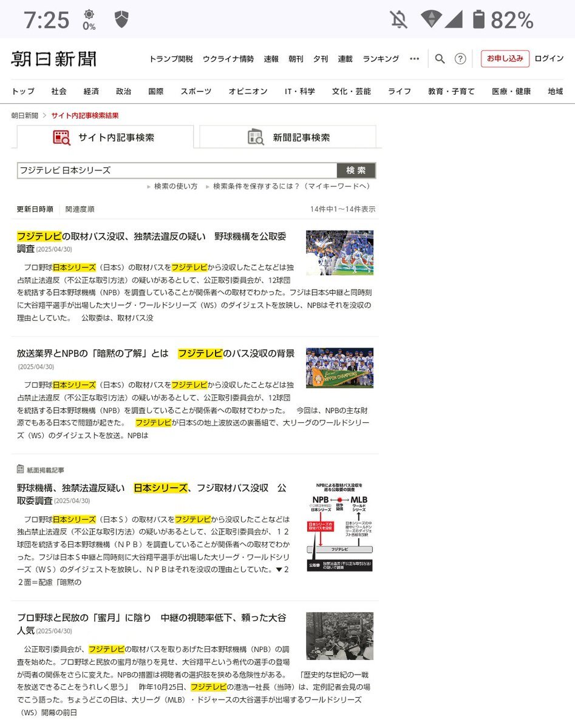Screen dimensions: 575x728
Task: Tap the shield icon in status bar
Action: point(121,19)
